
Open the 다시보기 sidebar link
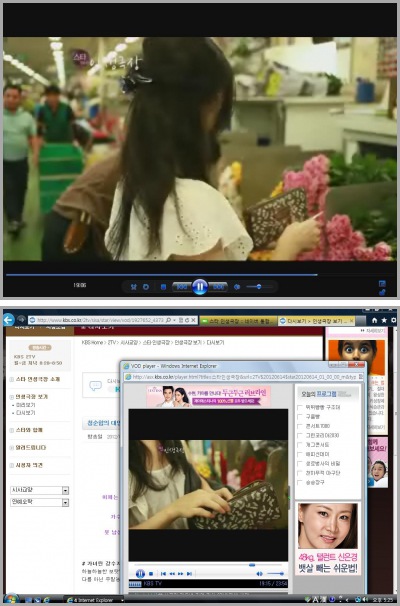(x=26, y=413)
